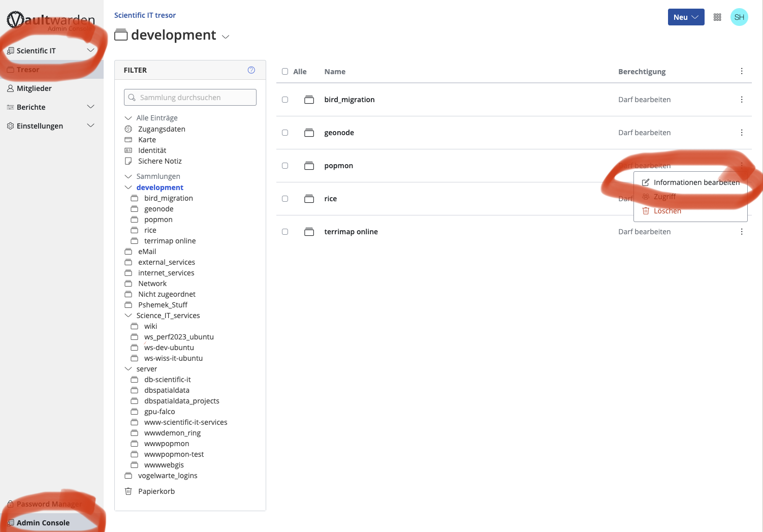The width and height of the screenshot is (763, 532).
Task: Open the Neu dropdown button
Action: [x=686, y=17]
